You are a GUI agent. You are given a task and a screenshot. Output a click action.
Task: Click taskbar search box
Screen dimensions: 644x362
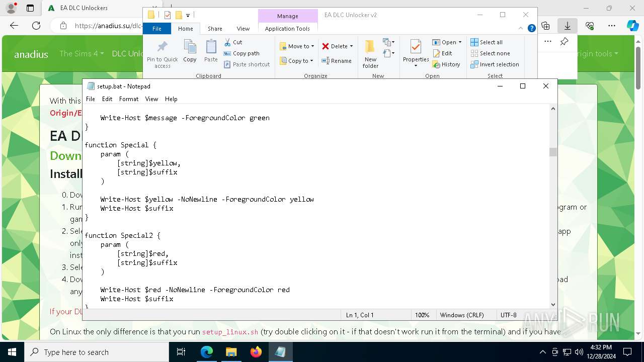pyautogui.click(x=97, y=352)
